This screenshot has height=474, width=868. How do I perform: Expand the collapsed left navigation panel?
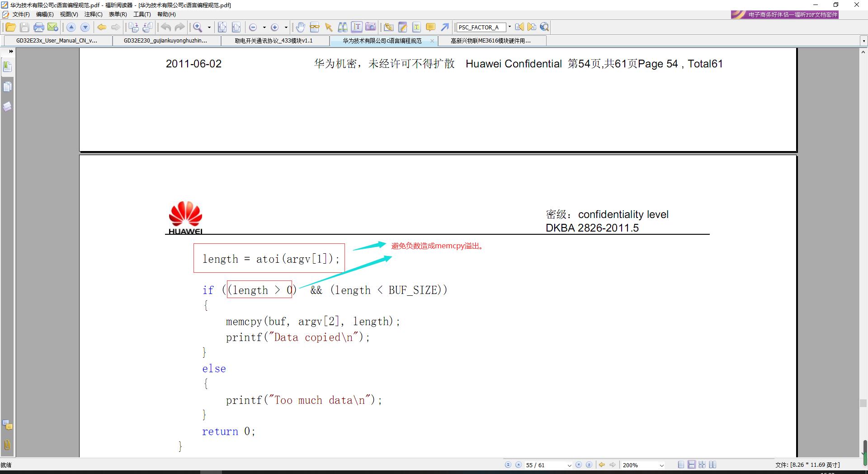(11, 52)
